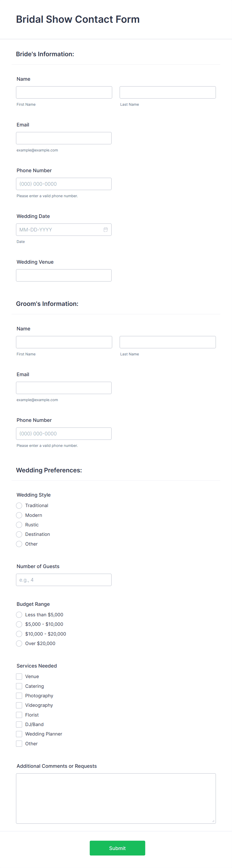Click the green Submit button
The width and height of the screenshot is (232, 868).
117,848
